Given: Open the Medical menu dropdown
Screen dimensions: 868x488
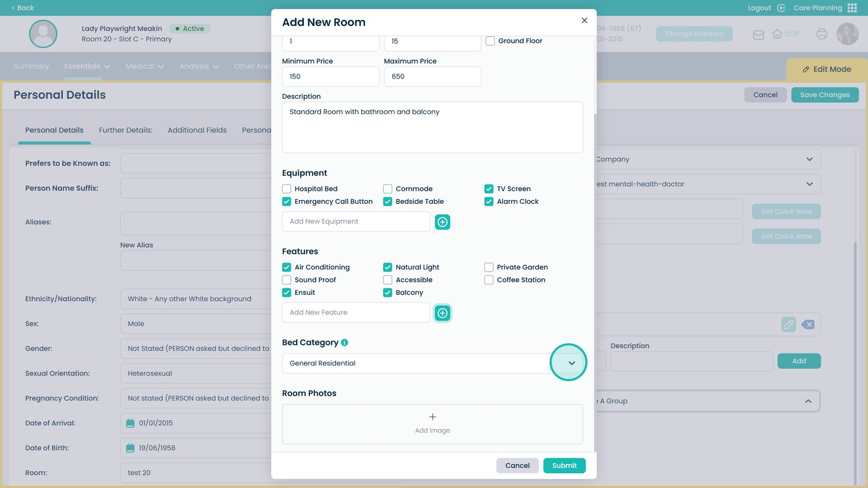Looking at the screenshot, I should pyautogui.click(x=144, y=66).
